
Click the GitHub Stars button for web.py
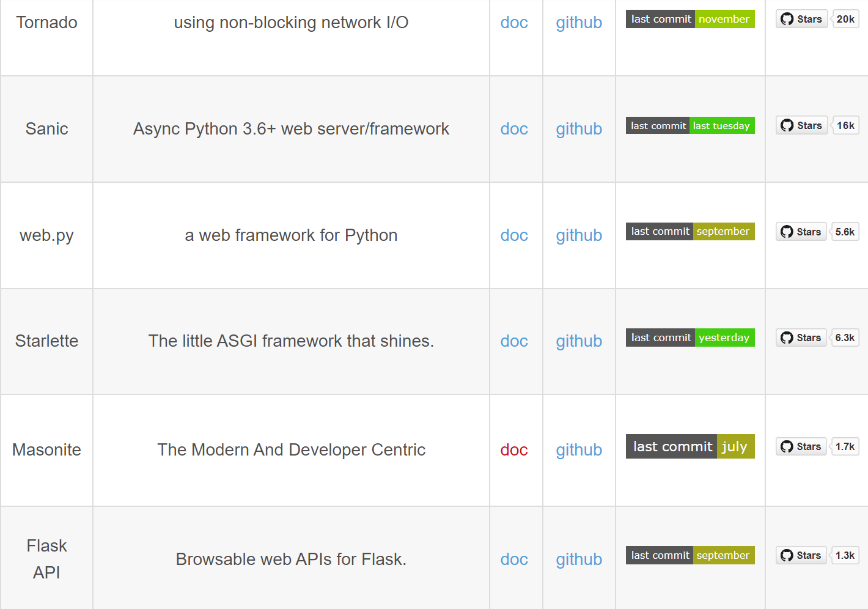point(801,232)
